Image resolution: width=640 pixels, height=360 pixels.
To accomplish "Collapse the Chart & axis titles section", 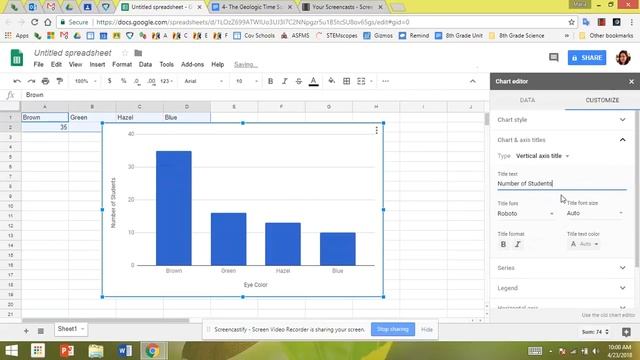I will pyautogui.click(x=562, y=140).
